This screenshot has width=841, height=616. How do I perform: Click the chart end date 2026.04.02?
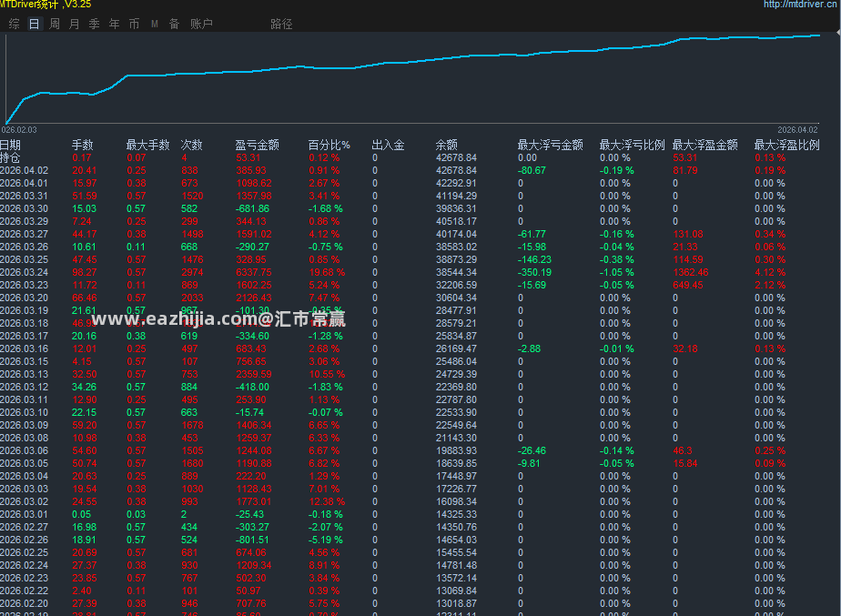point(797,130)
